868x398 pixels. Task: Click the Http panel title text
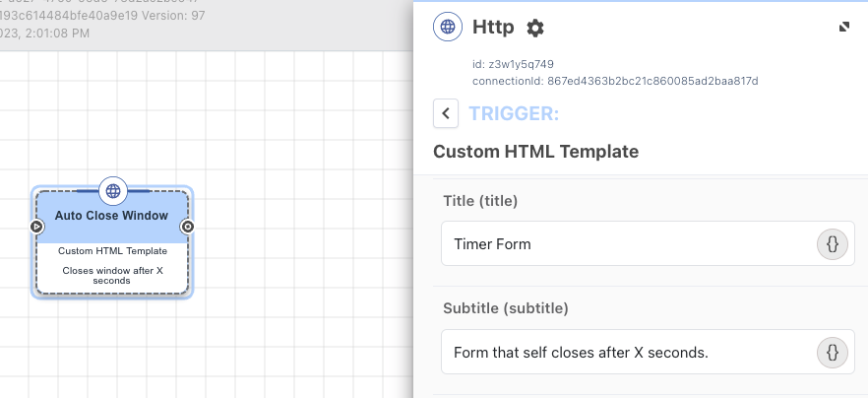pyautogui.click(x=493, y=28)
